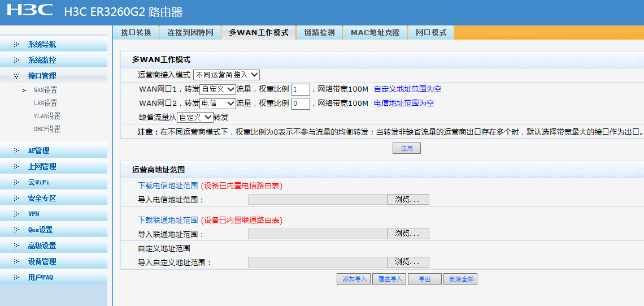The image size is (644, 306).
Task: Click the 自定义地址范围为空 link
Action: click(x=407, y=89)
